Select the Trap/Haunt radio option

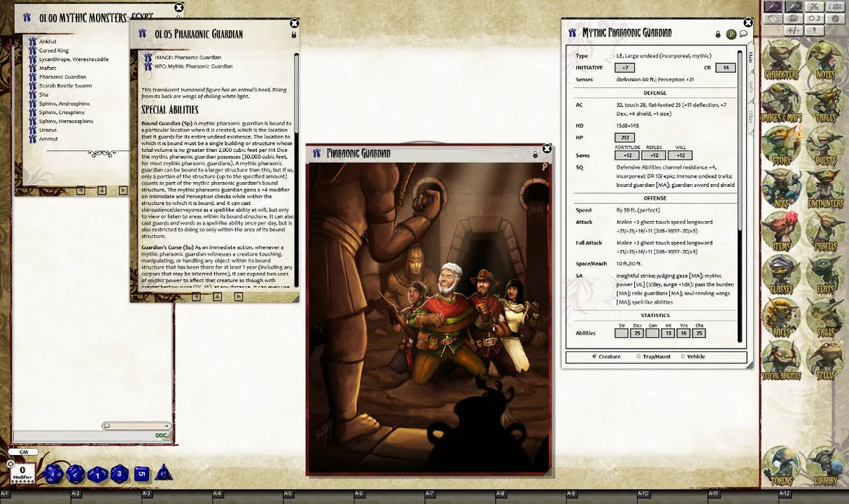pos(654,356)
